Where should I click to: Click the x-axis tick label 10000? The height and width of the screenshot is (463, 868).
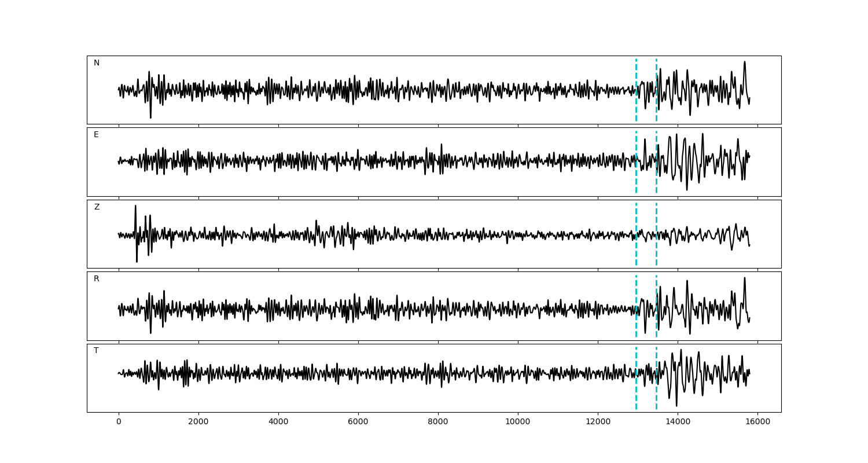pos(517,422)
